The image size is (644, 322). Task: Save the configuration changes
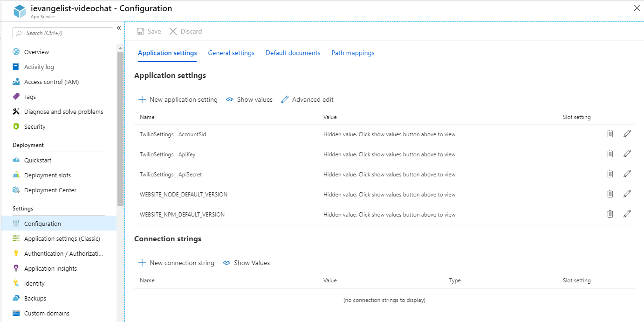(x=149, y=31)
